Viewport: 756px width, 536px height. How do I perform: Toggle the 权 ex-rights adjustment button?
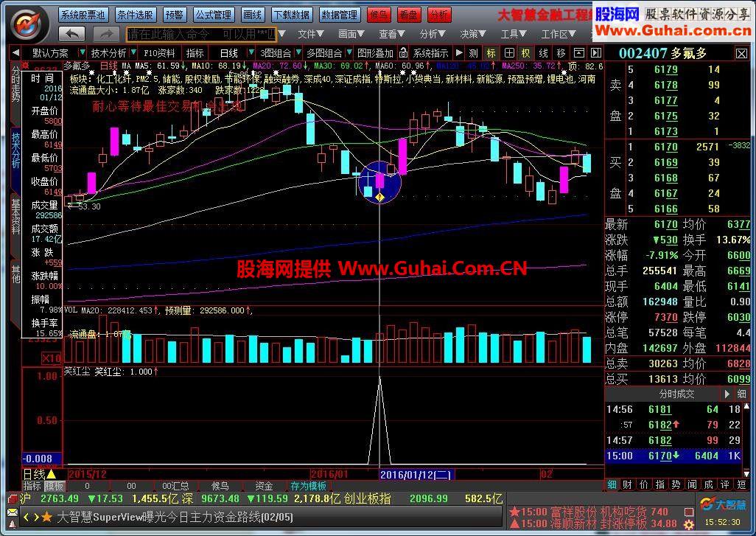pos(526,53)
